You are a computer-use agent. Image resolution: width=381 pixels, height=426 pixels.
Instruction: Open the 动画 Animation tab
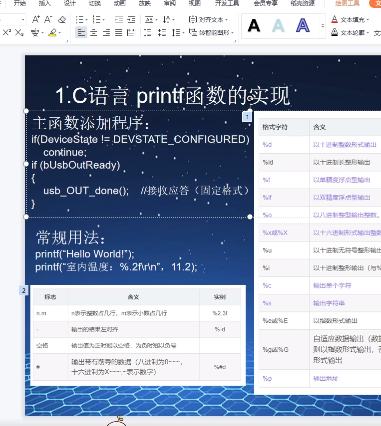[120, 3]
